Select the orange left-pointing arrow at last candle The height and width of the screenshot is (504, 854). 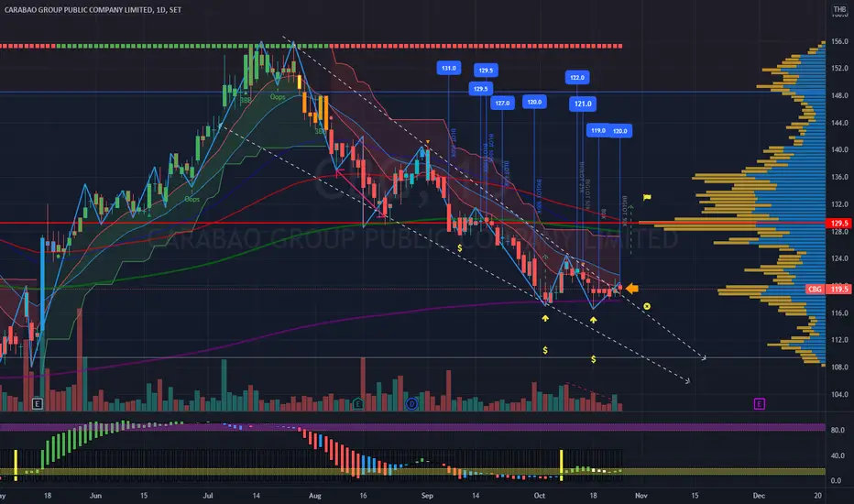click(631, 289)
